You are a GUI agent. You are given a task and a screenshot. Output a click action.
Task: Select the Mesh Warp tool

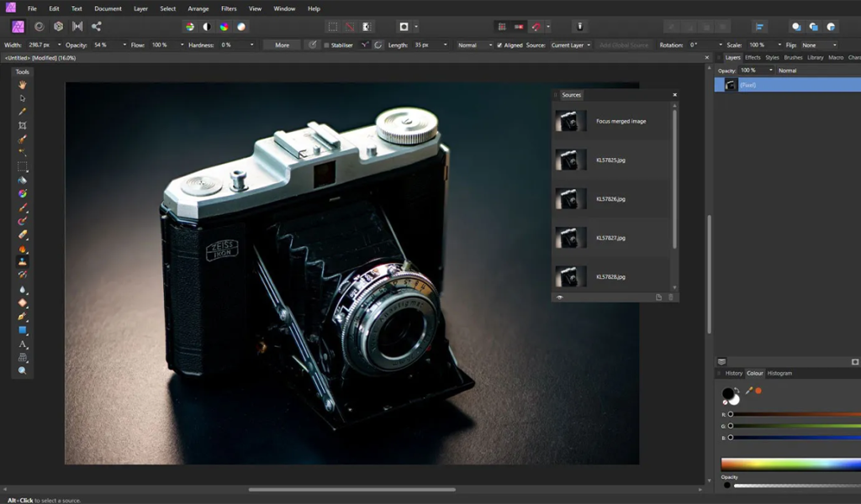click(23, 357)
